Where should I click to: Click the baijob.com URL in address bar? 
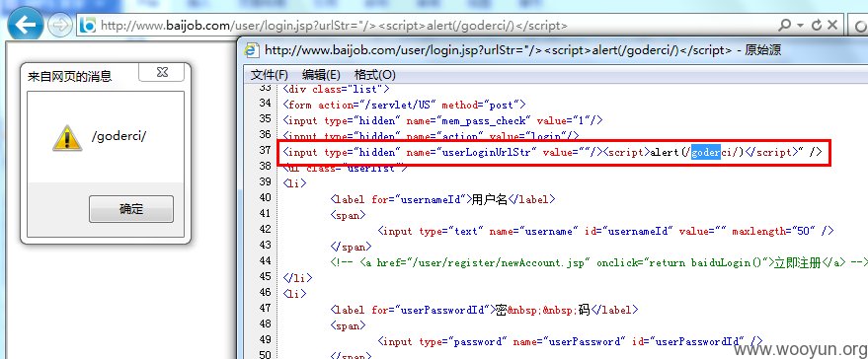click(334, 26)
